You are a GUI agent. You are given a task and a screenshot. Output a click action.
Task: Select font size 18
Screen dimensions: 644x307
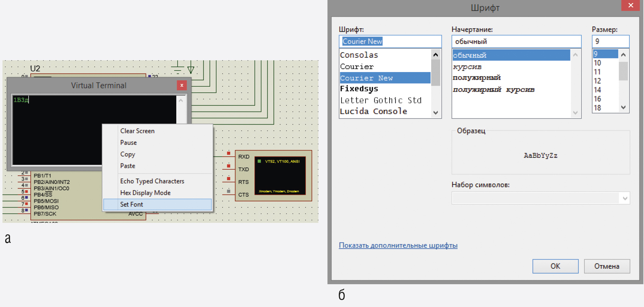click(x=605, y=108)
